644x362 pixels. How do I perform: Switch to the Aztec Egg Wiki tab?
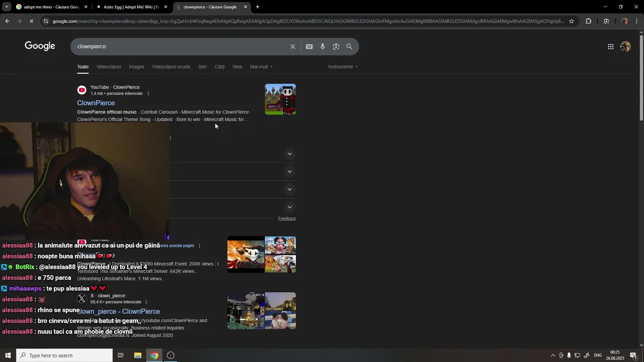click(x=132, y=7)
